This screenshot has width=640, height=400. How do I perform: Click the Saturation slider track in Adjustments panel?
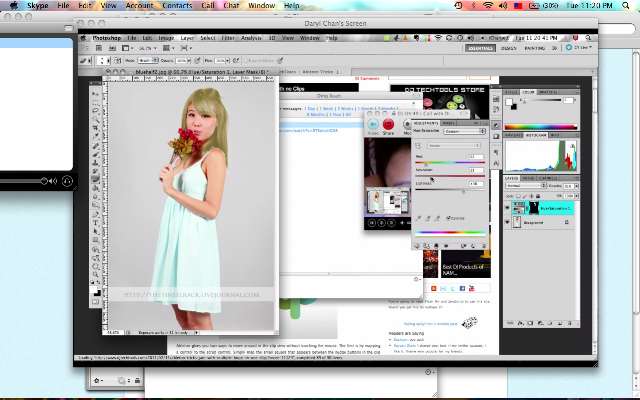[x=450, y=176]
